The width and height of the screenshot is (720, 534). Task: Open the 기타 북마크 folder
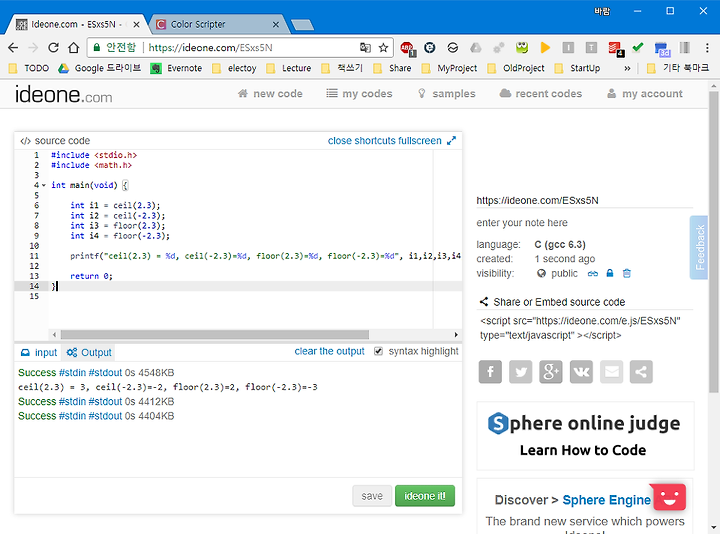point(678,68)
